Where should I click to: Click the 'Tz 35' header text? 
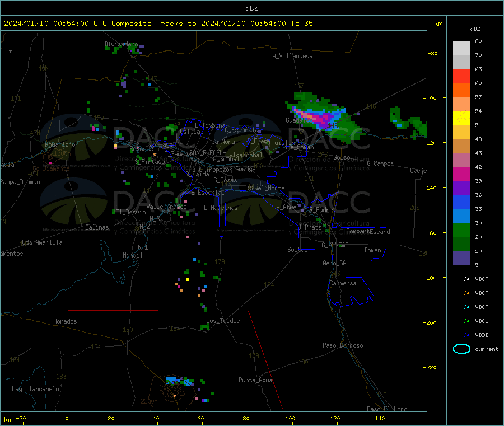[301, 24]
